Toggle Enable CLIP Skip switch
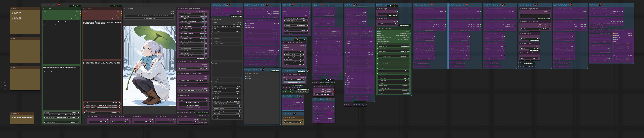The image size is (644, 138). pyautogui.click(x=203, y=17)
